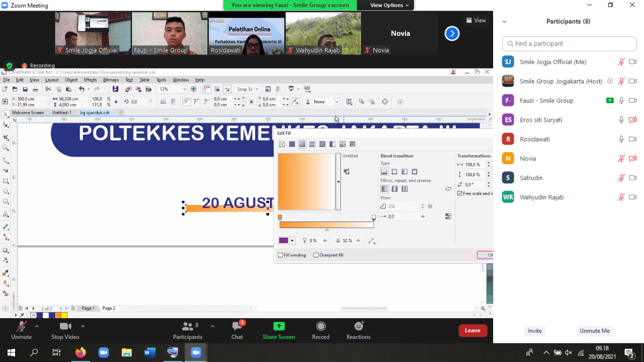This screenshot has width=644, height=362.
Task: Open the Effects menu
Action: (90, 80)
